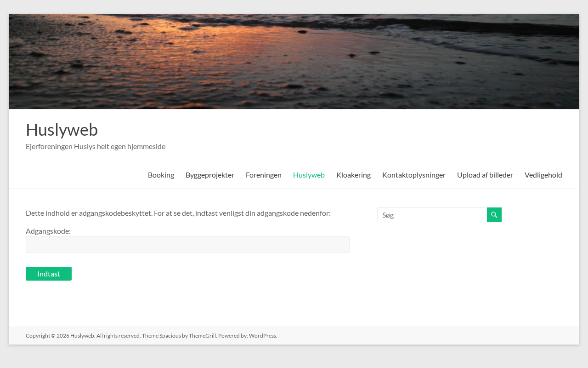Go to Byggeprojekter in the navigation
The width and height of the screenshot is (588, 368).
tap(210, 175)
